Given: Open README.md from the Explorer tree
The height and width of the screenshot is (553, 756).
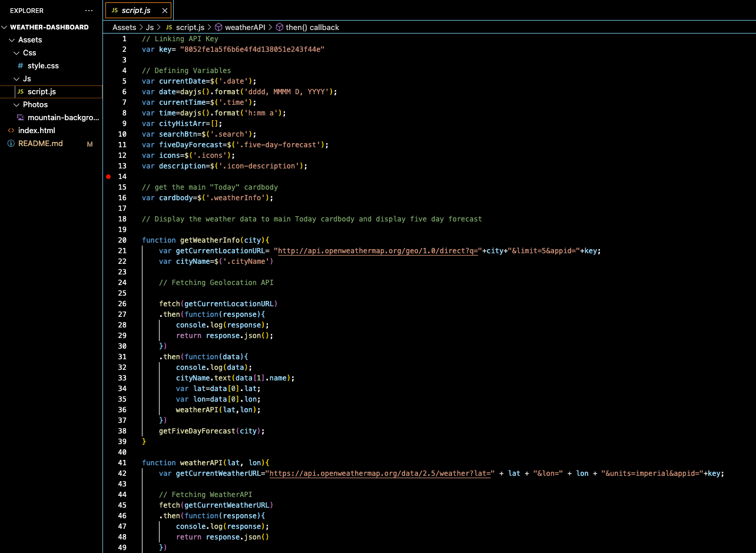Looking at the screenshot, I should (40, 144).
